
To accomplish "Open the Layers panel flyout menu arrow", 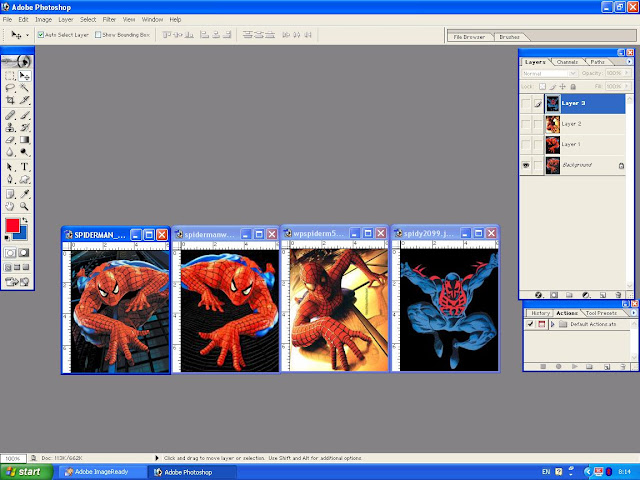I will pos(629,62).
